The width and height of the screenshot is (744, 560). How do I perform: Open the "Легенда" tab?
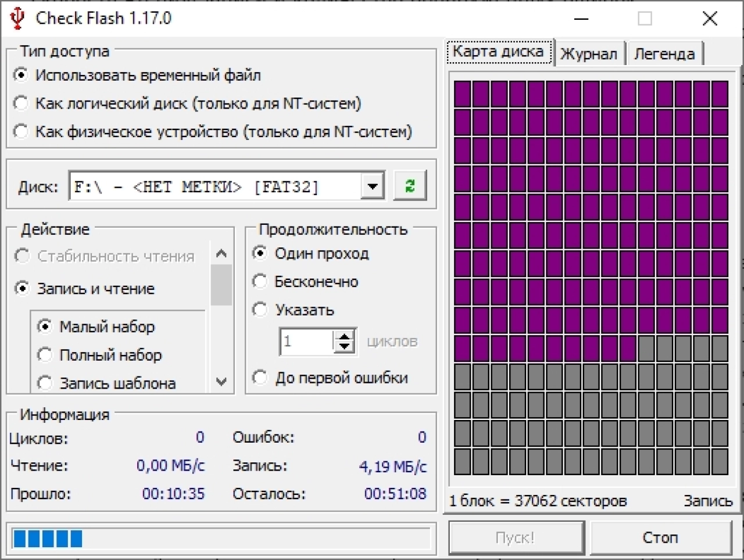664,54
